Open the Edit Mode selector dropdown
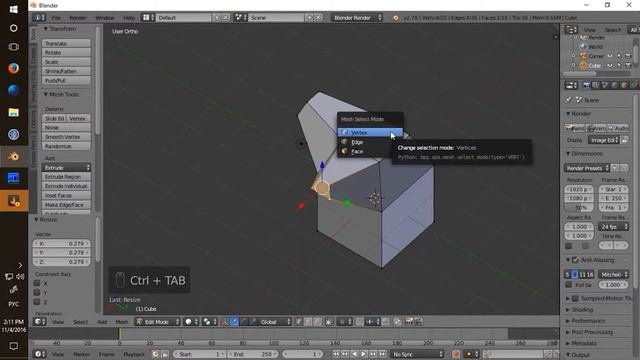The image size is (640, 360). coord(157,322)
